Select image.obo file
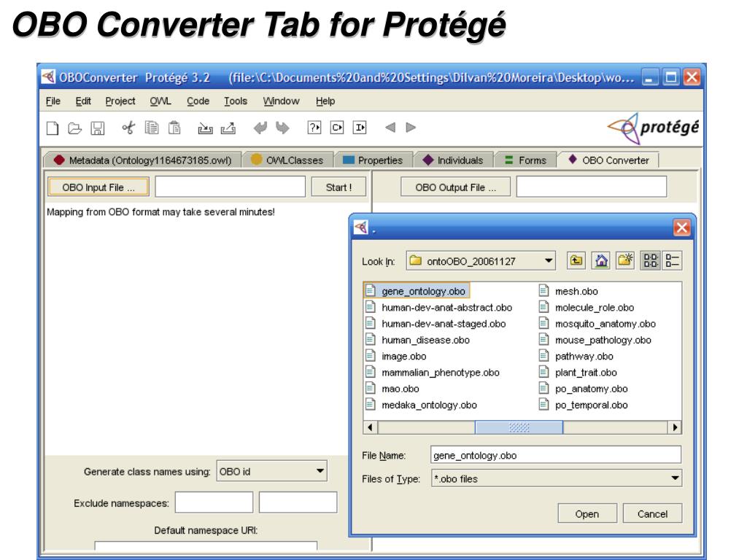Viewport: 747px width, 560px height. (x=396, y=356)
